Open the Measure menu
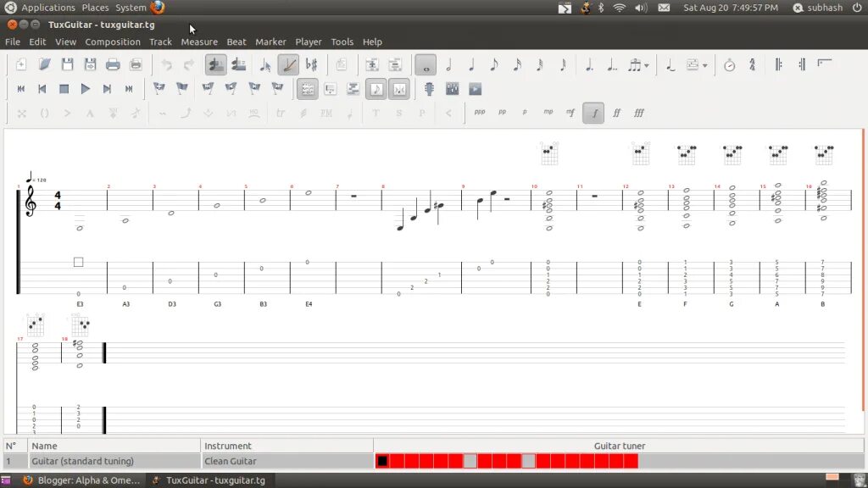868x488 pixels. pos(199,42)
